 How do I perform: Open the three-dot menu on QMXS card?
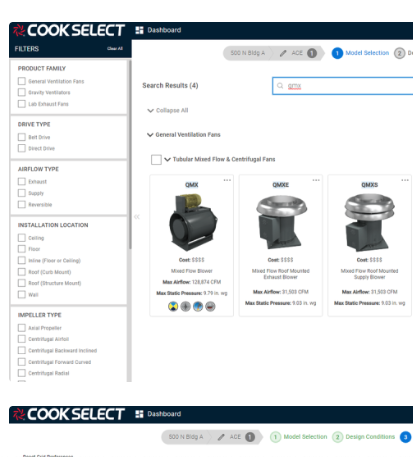coord(405,180)
